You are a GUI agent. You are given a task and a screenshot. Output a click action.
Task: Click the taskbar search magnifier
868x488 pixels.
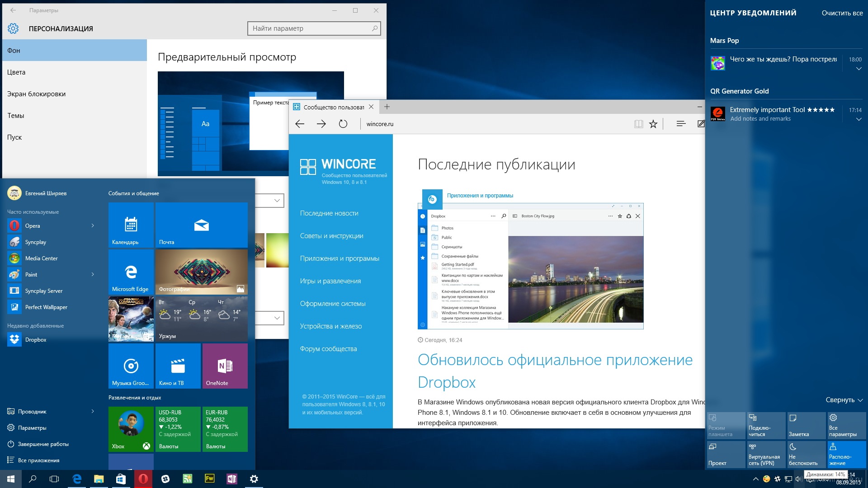pos(33,479)
